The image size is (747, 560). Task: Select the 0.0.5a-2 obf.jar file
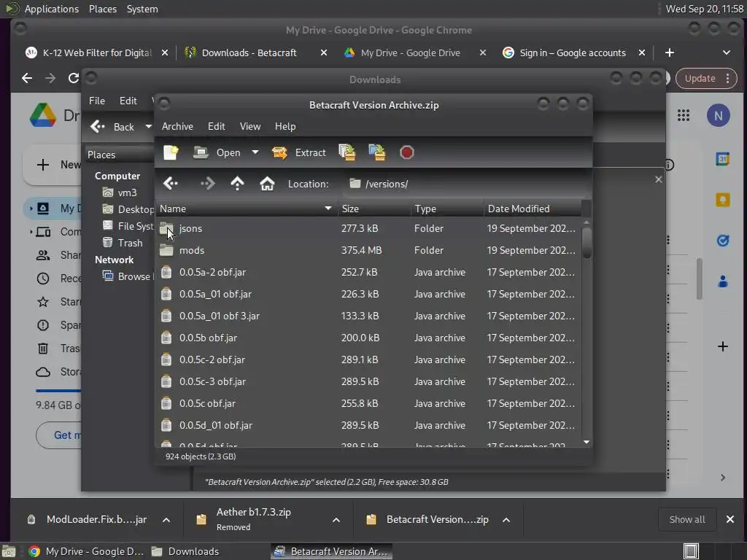coord(368,273)
